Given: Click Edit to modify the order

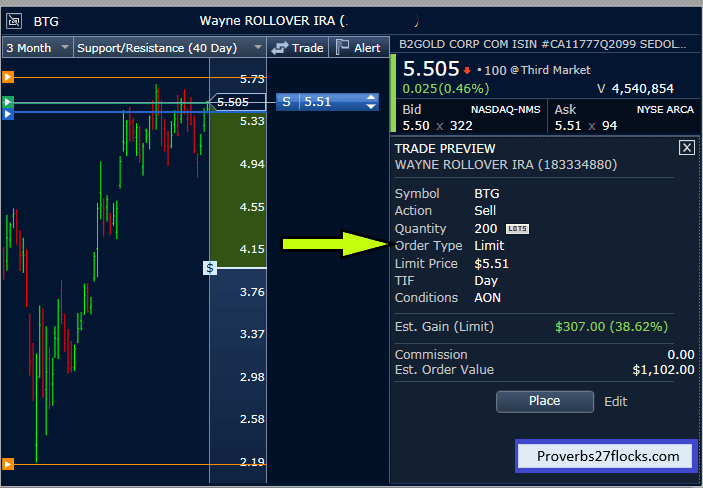Looking at the screenshot, I should coord(616,401).
